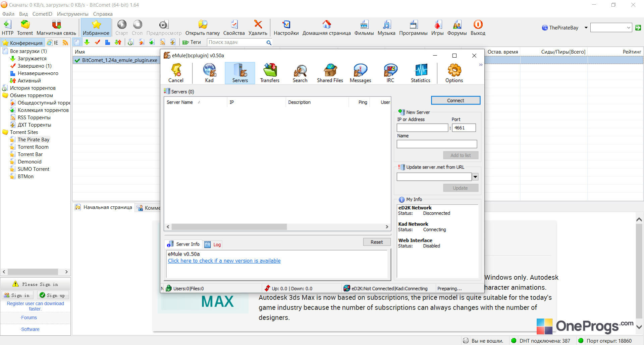The image size is (644, 345).
Task: Open the Форумы forums toolbar icon
Action: pyautogui.click(x=457, y=25)
